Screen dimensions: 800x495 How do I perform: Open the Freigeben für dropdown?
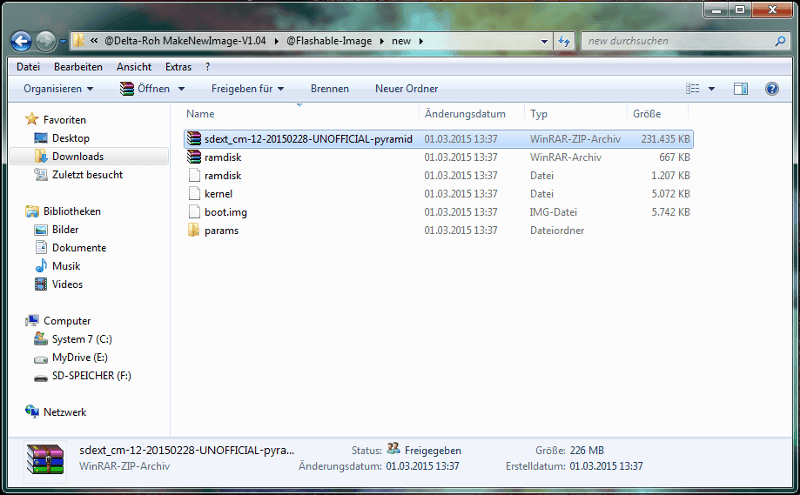pyautogui.click(x=247, y=89)
